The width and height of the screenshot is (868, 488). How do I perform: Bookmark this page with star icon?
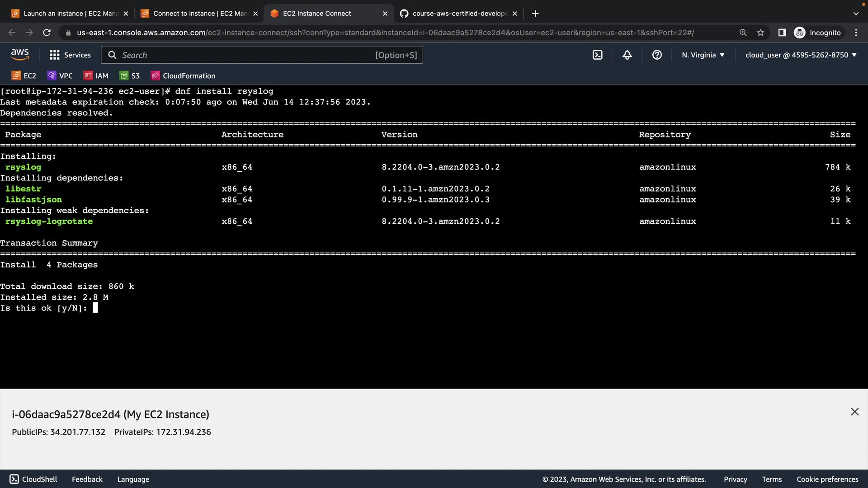[760, 33]
